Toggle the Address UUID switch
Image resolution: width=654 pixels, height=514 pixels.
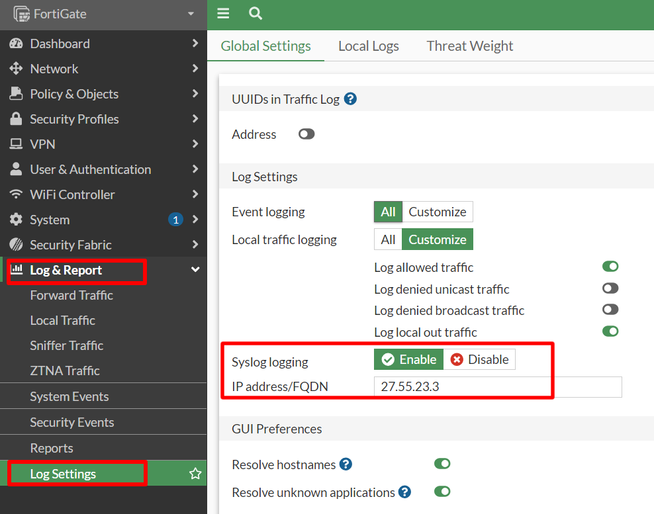(306, 134)
